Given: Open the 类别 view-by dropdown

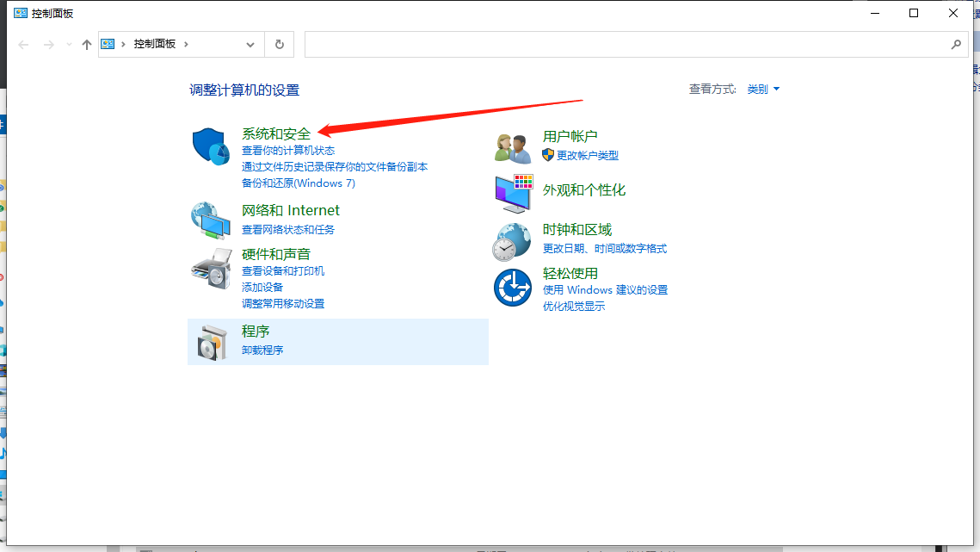Looking at the screenshot, I should click(763, 90).
